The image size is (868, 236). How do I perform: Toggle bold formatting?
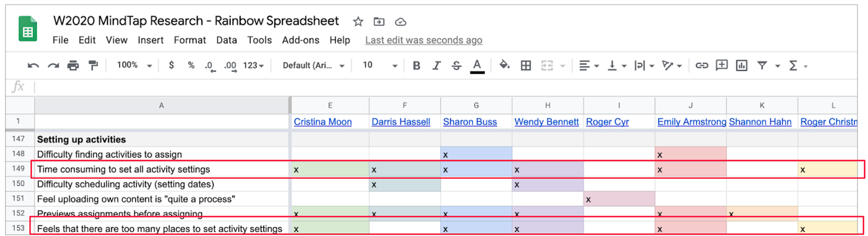416,66
